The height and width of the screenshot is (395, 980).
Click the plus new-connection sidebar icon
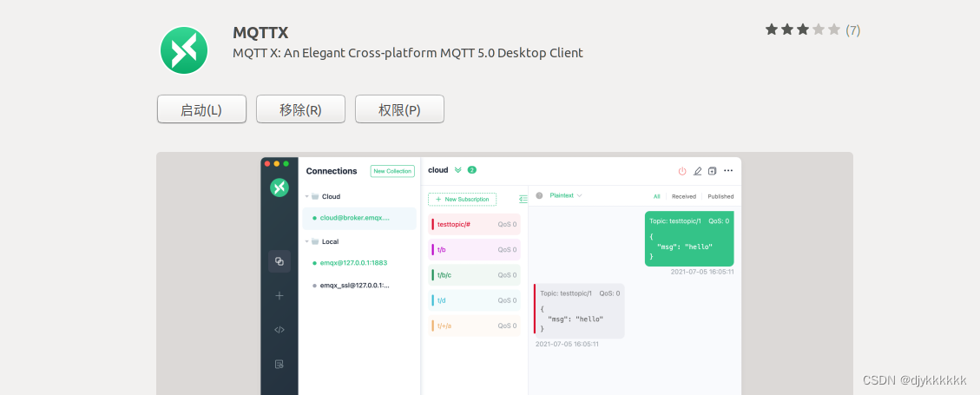[280, 296]
